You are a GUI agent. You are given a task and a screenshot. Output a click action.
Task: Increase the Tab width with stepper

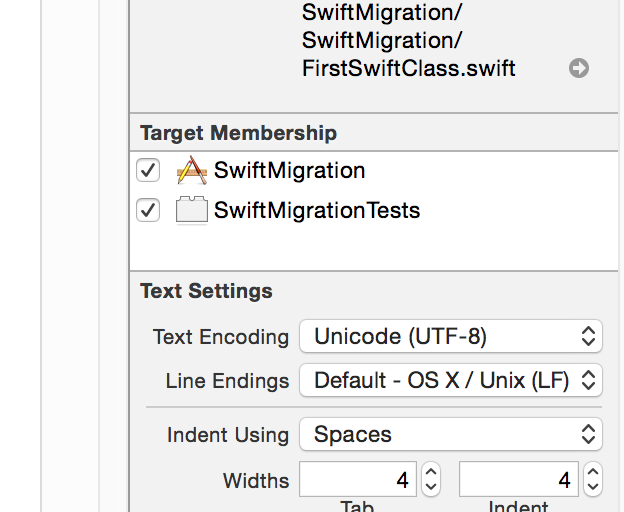click(431, 473)
